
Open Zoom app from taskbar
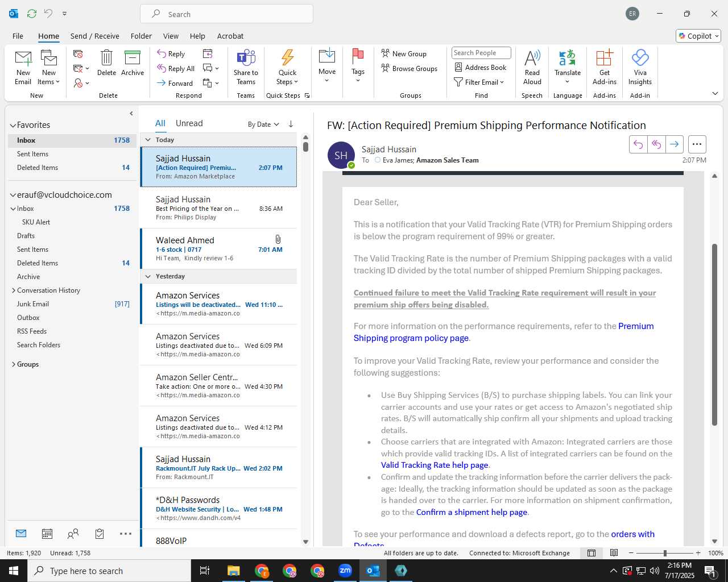pos(345,571)
